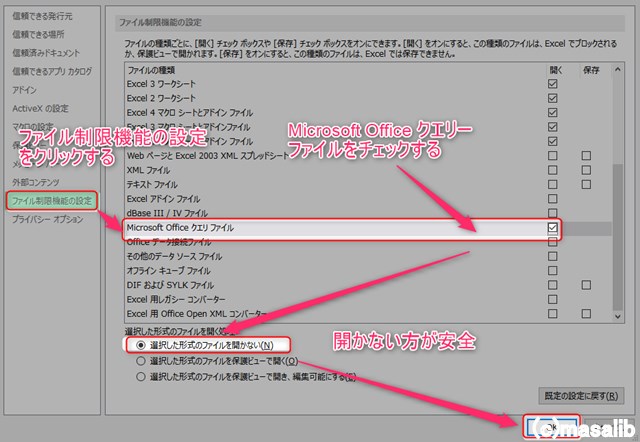Click the 開く column header

point(556,70)
